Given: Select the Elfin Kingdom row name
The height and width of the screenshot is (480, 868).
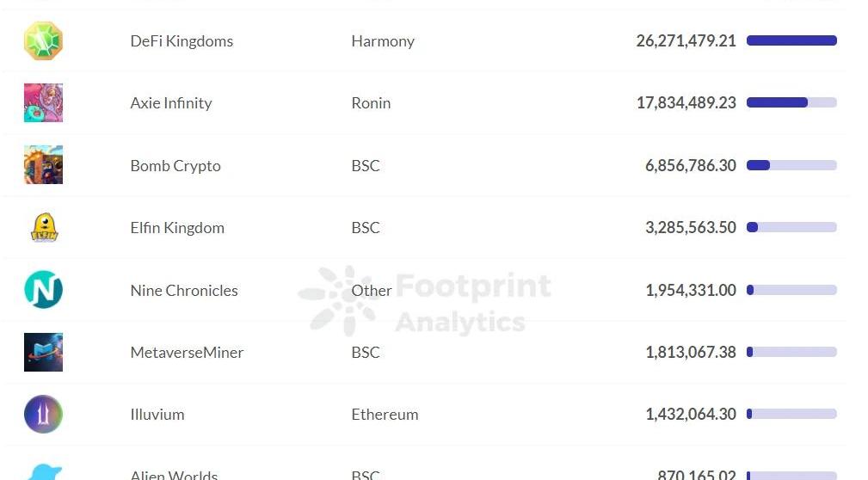Looking at the screenshot, I should click(x=177, y=228).
